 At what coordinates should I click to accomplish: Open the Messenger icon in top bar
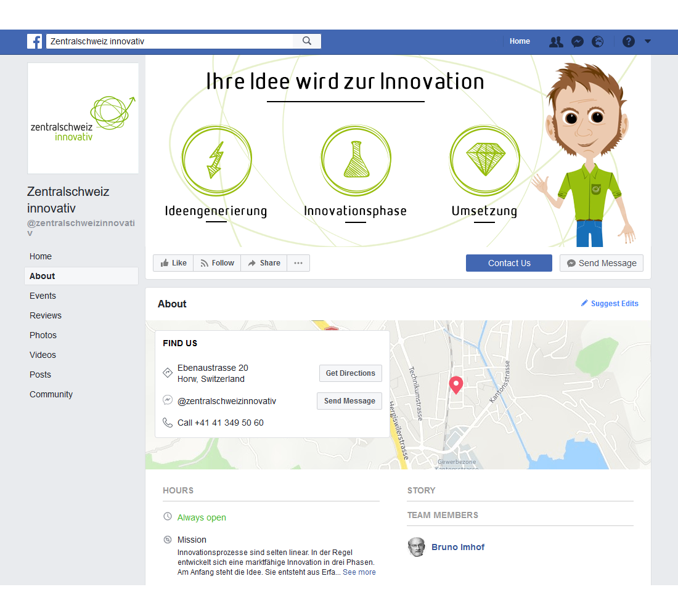(578, 41)
